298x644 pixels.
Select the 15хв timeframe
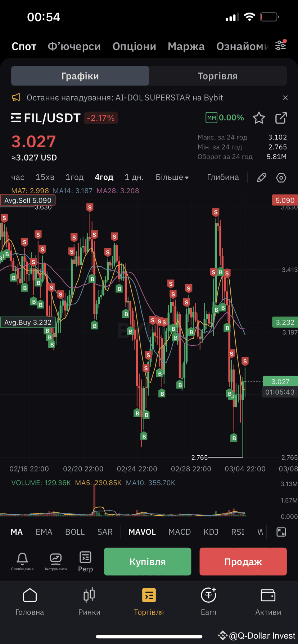point(45,177)
